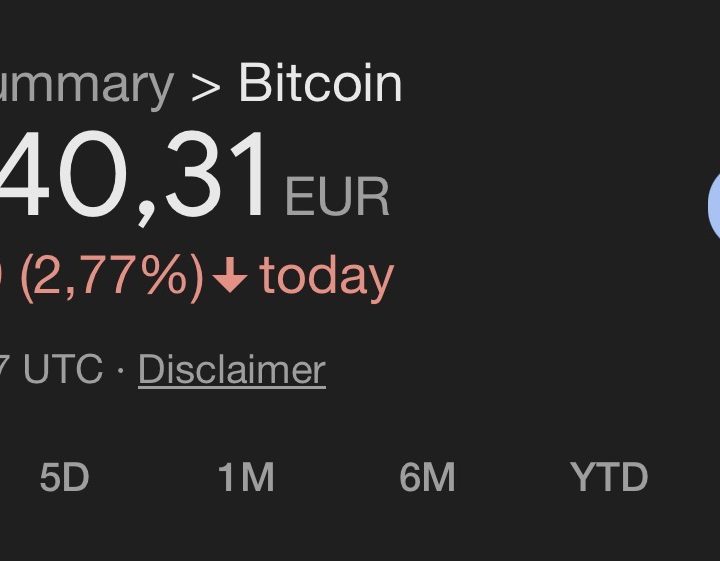Choose the YTD chart range
Viewport: 720px width, 561px height.
point(609,478)
